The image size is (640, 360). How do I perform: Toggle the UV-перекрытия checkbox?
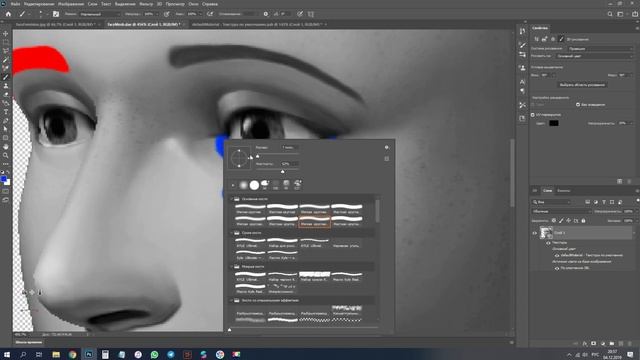533,115
